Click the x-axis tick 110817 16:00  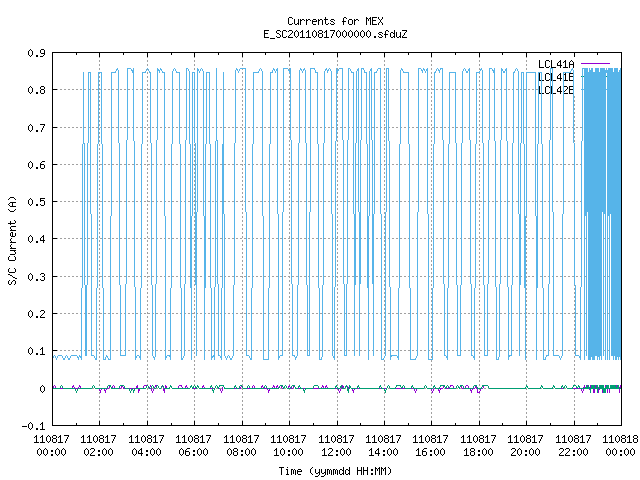[430, 445]
